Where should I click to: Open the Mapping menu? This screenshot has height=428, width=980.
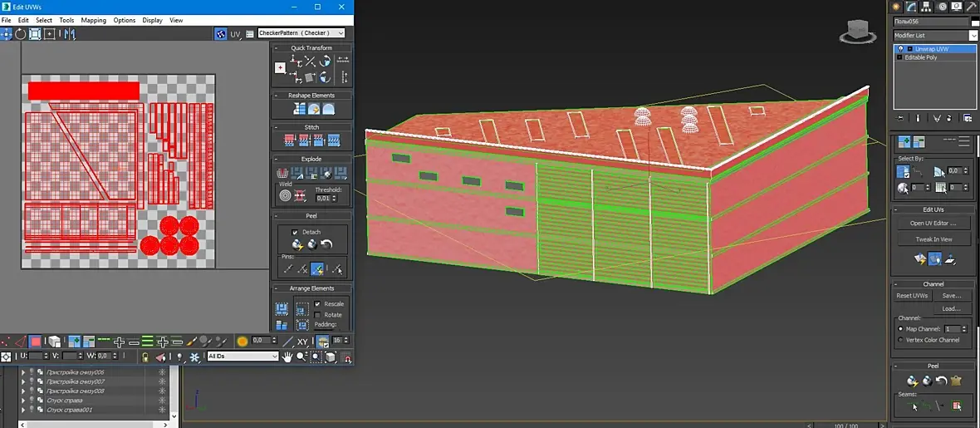click(x=93, y=20)
